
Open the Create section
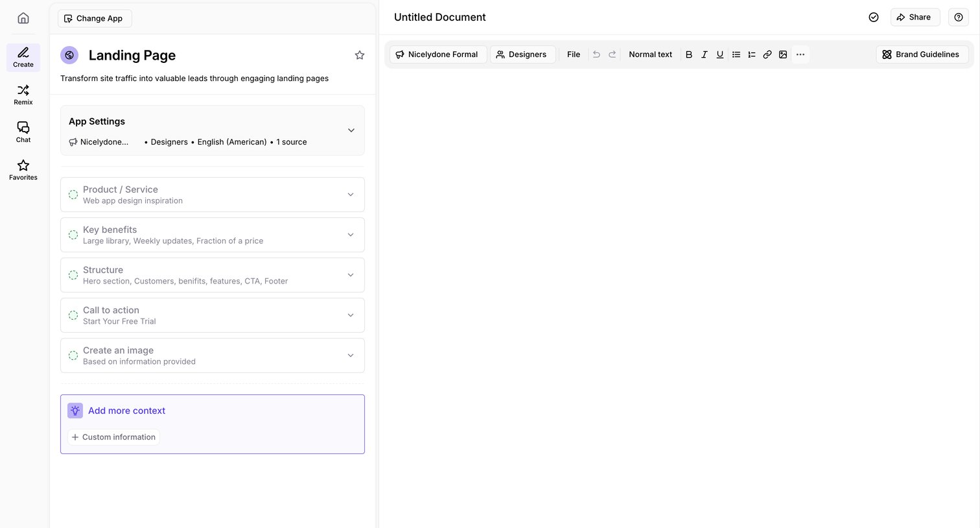click(x=23, y=58)
